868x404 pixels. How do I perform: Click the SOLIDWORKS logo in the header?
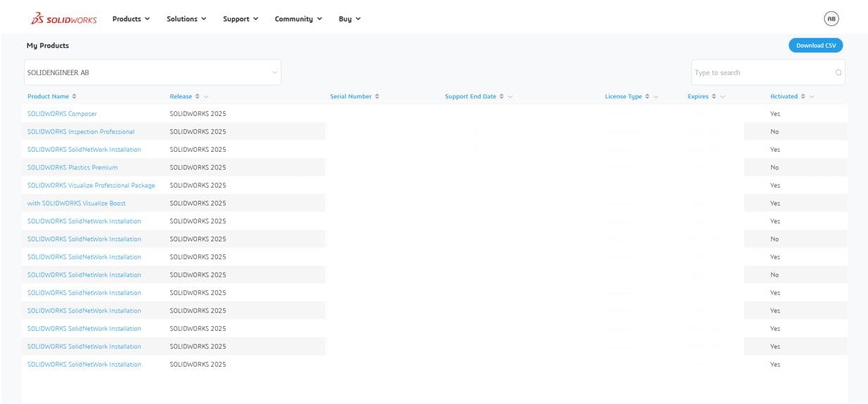coord(64,19)
